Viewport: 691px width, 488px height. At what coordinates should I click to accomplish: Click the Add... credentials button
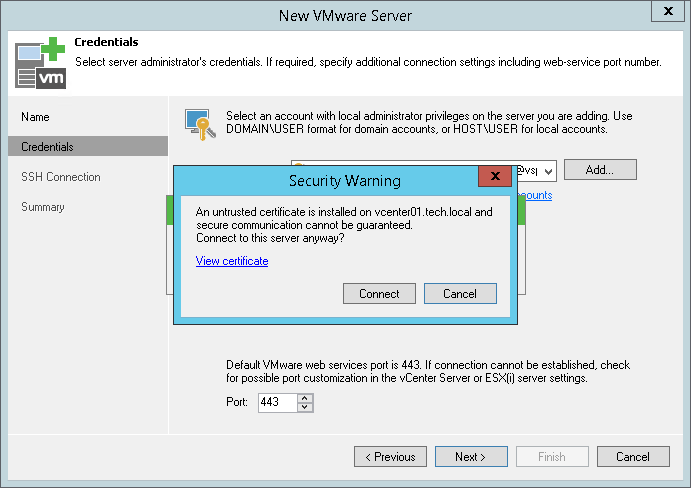600,170
